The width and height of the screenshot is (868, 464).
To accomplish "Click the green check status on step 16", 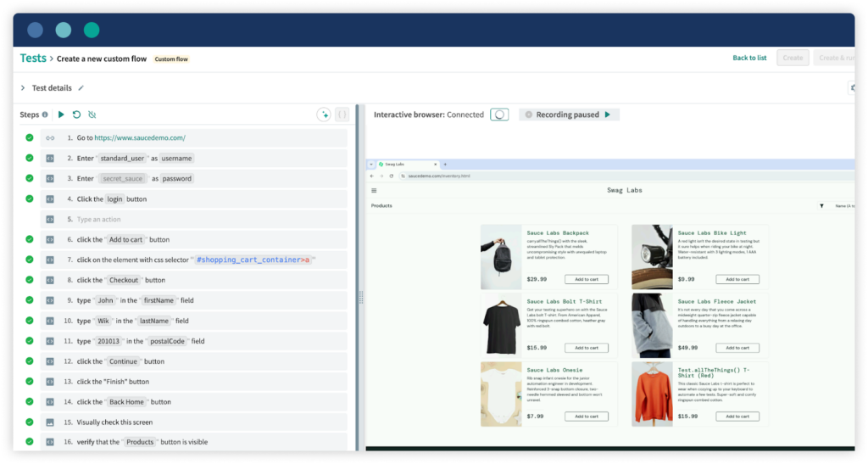I will coord(30,441).
